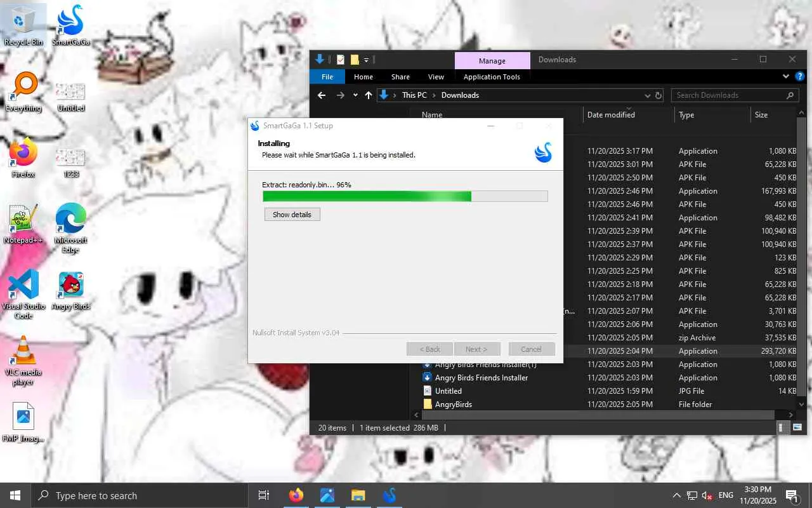Open the recent locations dropdown in Explorer
Viewport: 812px width, 508px height.
point(355,95)
